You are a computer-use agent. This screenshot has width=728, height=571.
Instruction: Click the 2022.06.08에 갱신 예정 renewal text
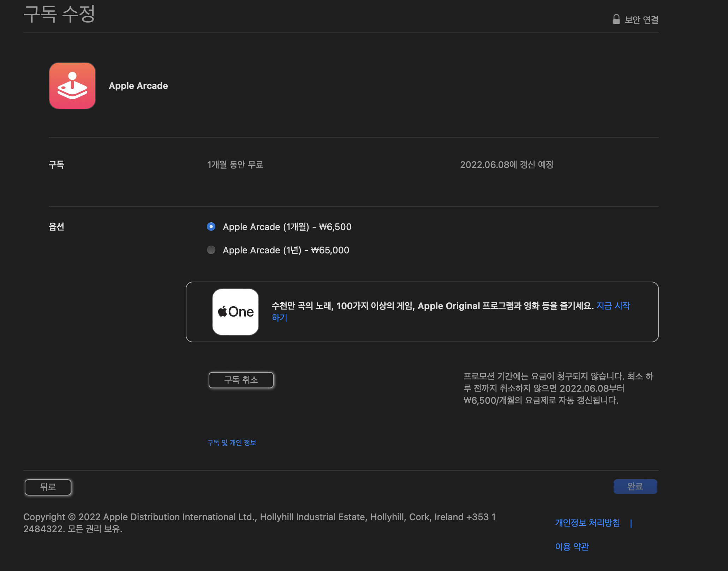[506, 164]
